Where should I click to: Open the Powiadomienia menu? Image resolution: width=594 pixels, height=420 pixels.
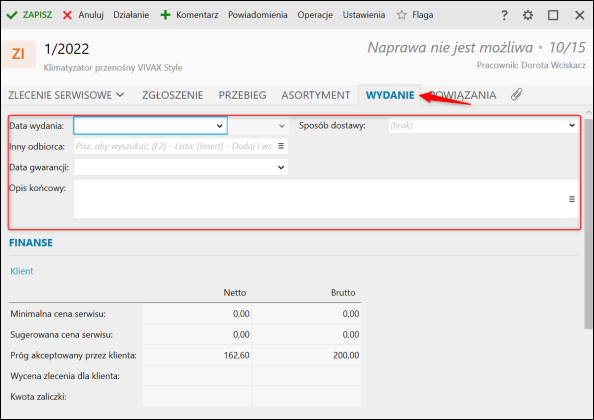(258, 15)
